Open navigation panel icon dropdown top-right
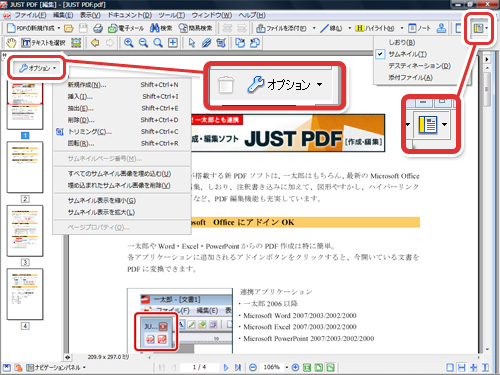The width and height of the screenshot is (500, 375). [x=487, y=28]
